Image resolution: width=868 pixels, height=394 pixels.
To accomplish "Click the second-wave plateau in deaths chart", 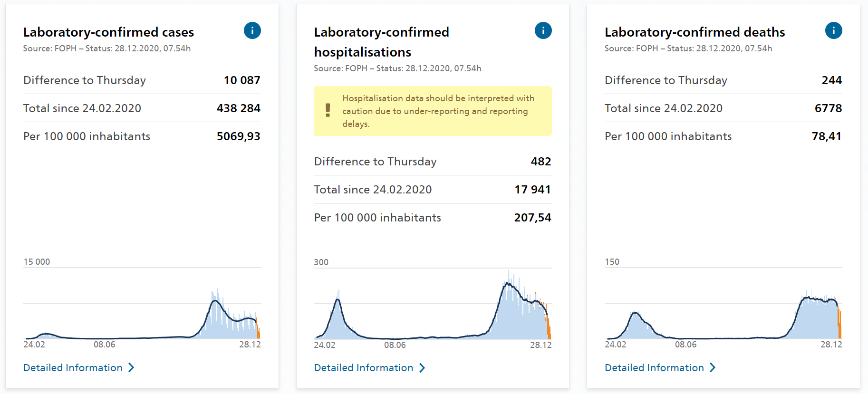I will pyautogui.click(x=818, y=299).
